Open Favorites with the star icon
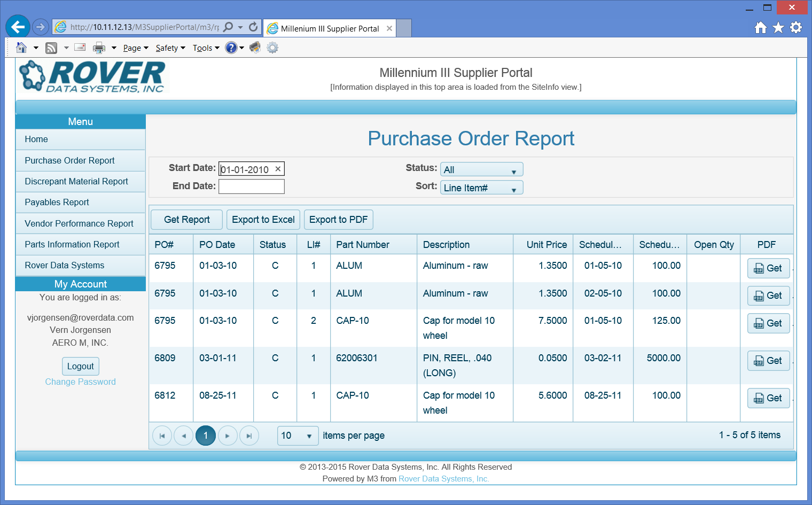The width and height of the screenshot is (812, 505). (x=778, y=27)
